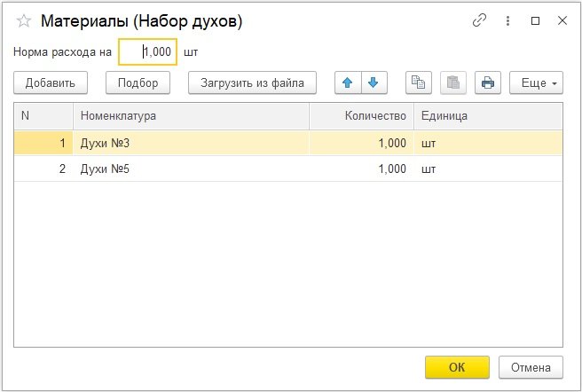This screenshot has width=582, height=392.
Task: Get a link via the chain icon
Action: point(480,20)
